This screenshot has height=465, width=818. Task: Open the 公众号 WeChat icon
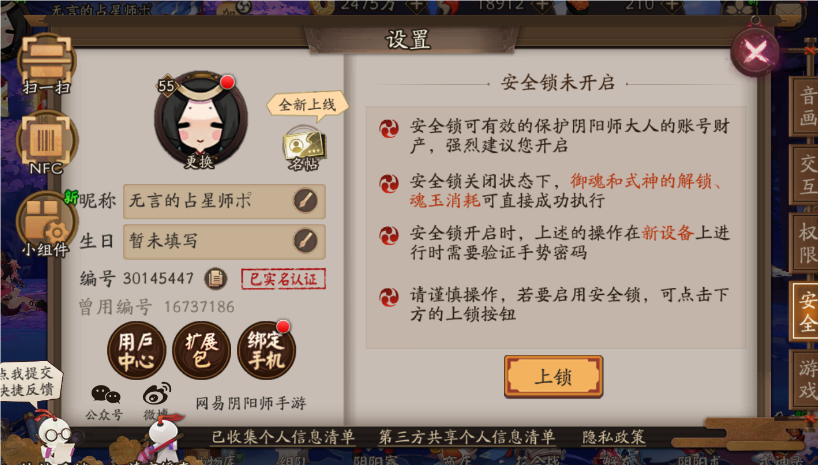(105, 402)
